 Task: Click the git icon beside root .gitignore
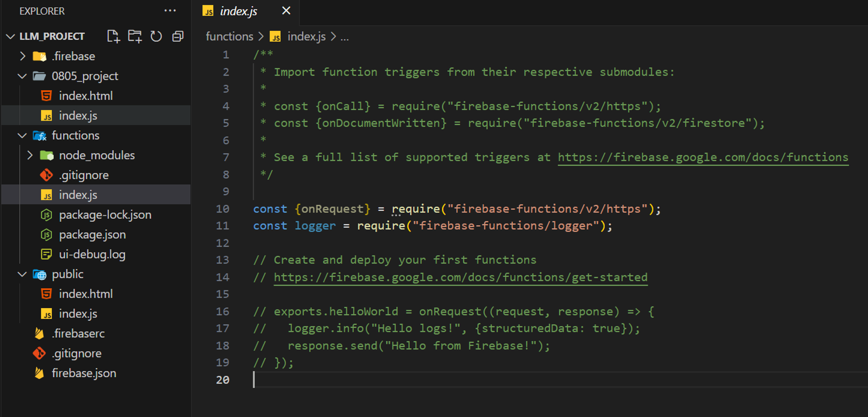tap(39, 354)
